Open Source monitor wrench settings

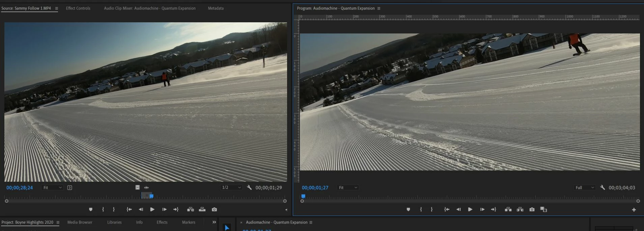pos(249,187)
